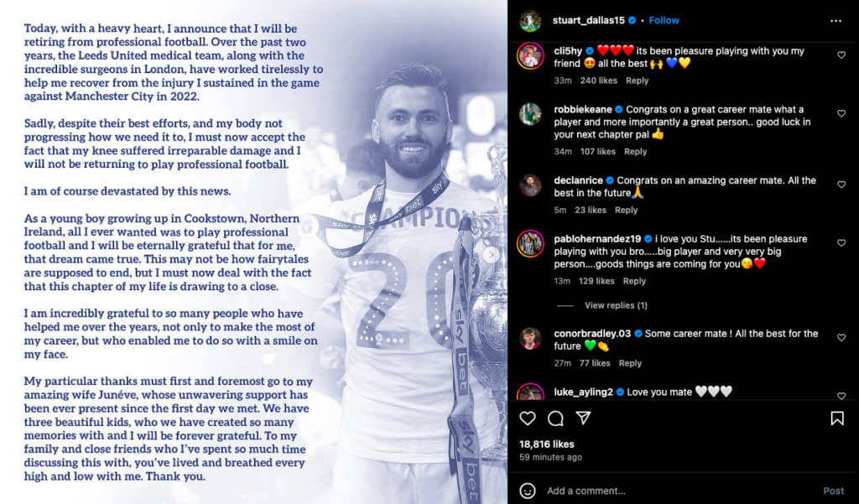
Task: Open the 18,816 likes list
Action: click(547, 444)
